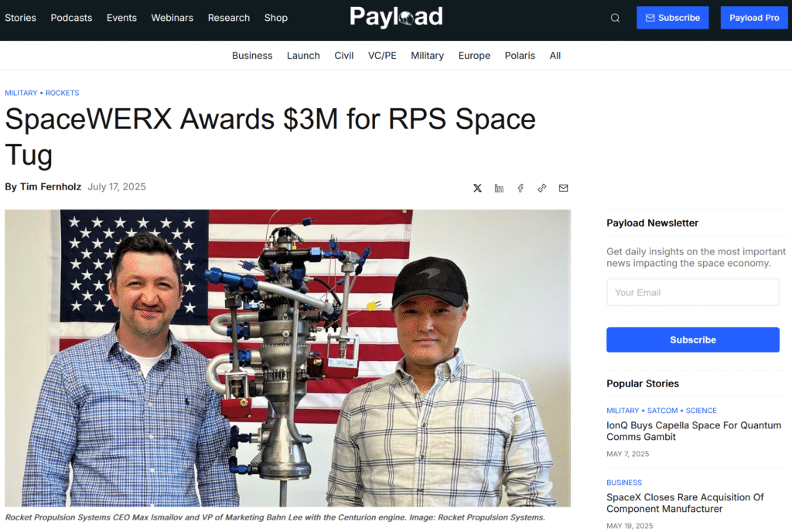Click the newsletter Subscribe button

pos(692,339)
